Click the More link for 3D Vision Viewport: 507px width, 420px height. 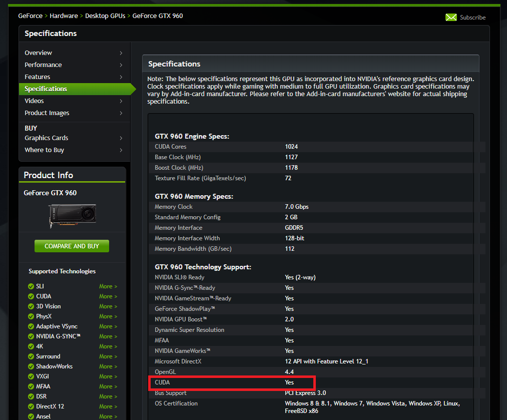pos(108,306)
